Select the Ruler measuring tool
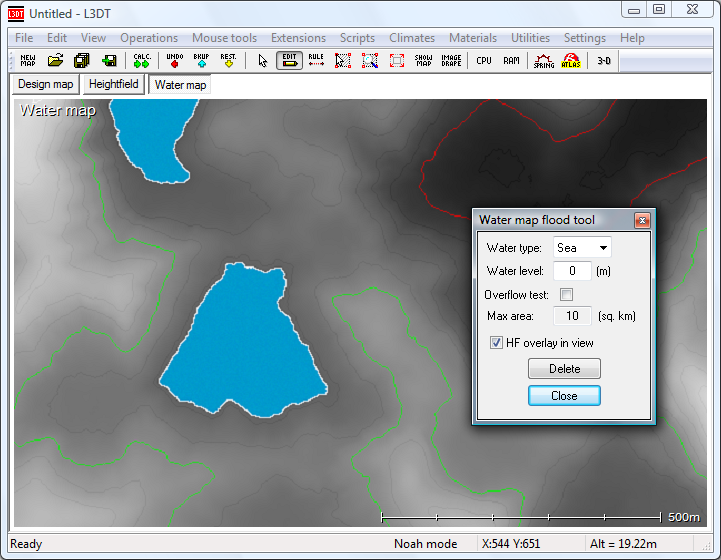Viewport: 721px width, 560px height. 316,60
